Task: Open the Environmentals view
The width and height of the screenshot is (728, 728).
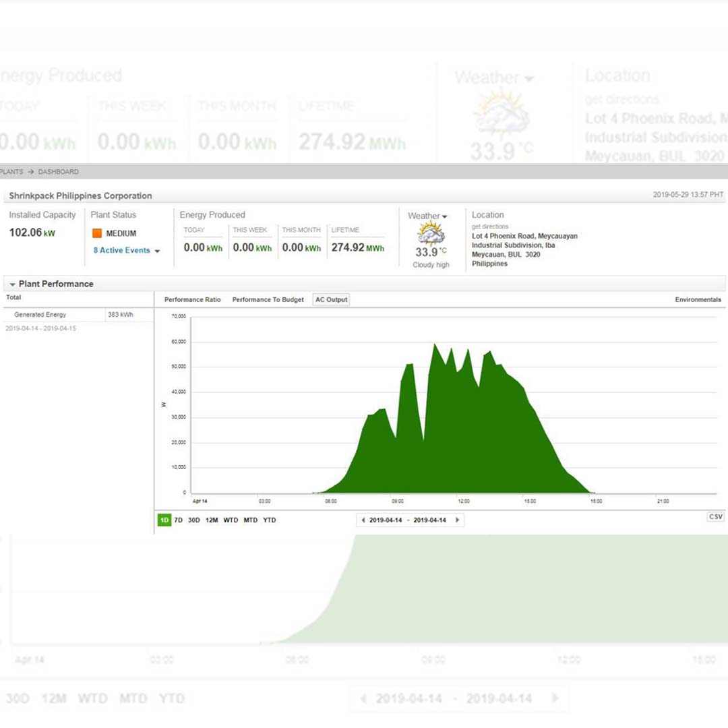Action: pyautogui.click(x=698, y=299)
